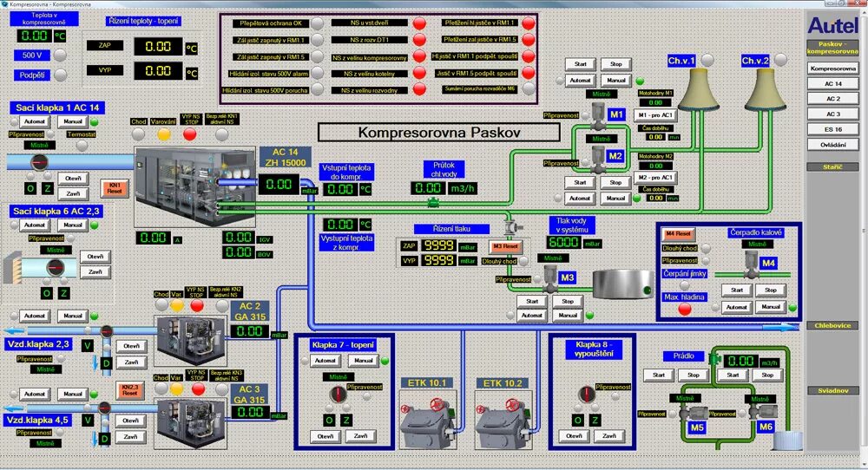
Task: Switch pump M2 to Automat mode
Action: pyautogui.click(x=580, y=198)
